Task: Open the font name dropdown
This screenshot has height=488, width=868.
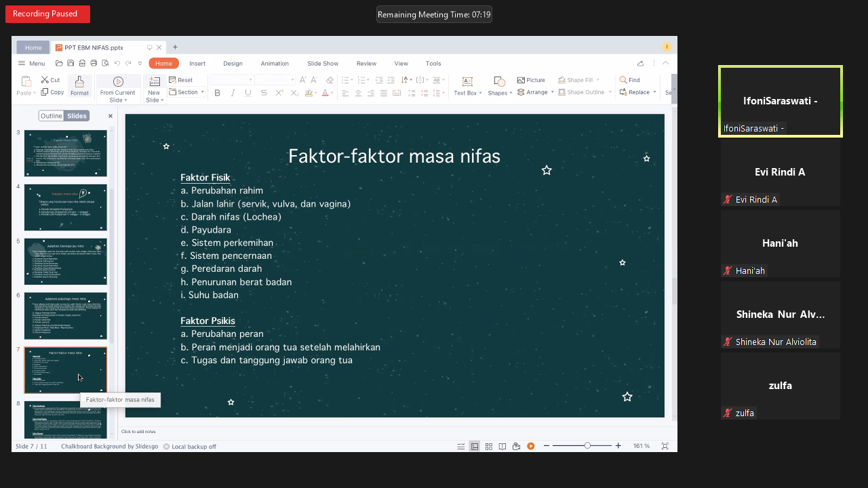Action: tap(249, 80)
